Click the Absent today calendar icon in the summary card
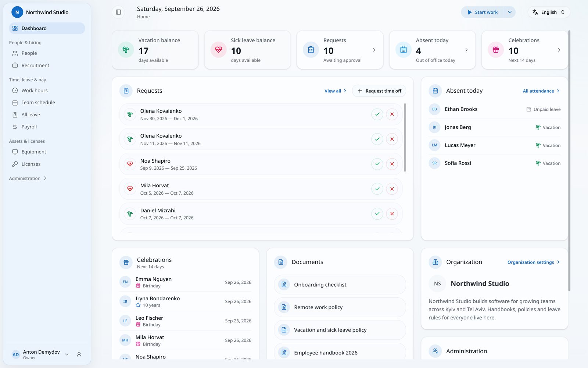 pyautogui.click(x=404, y=50)
